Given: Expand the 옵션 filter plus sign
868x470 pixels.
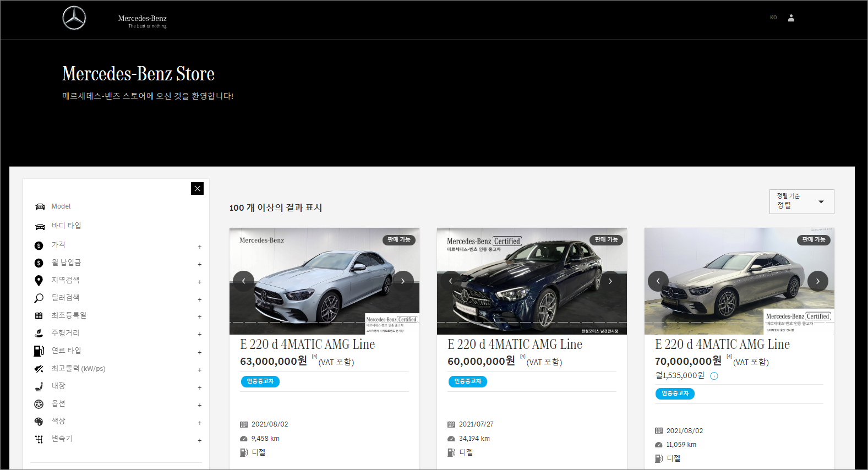Looking at the screenshot, I should pos(200,405).
